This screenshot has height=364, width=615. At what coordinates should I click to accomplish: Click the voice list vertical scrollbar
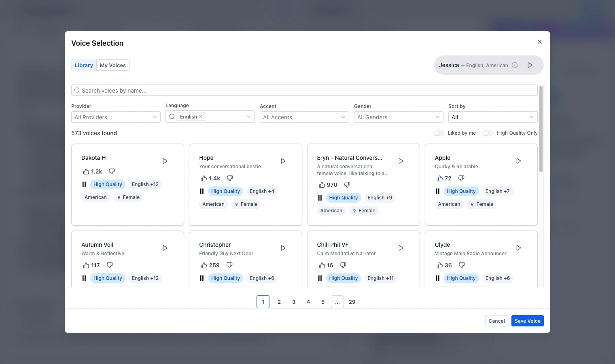pyautogui.click(x=541, y=129)
